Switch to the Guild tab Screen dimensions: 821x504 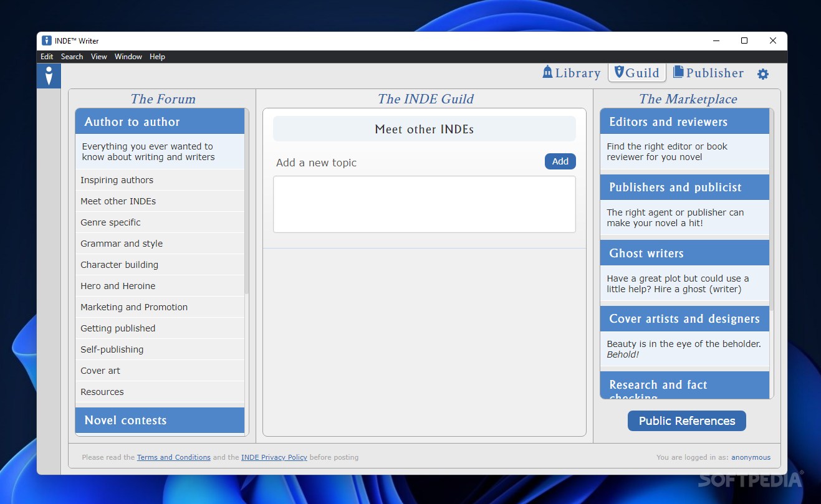(637, 73)
